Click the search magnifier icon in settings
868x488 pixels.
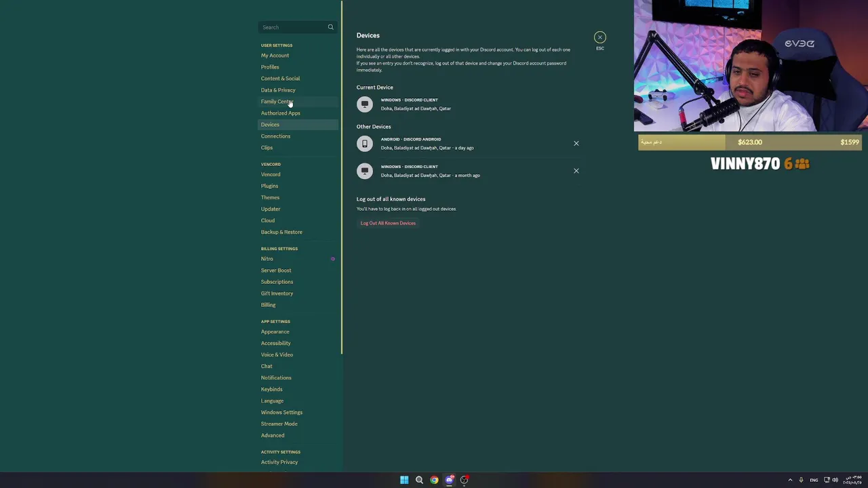coord(331,27)
